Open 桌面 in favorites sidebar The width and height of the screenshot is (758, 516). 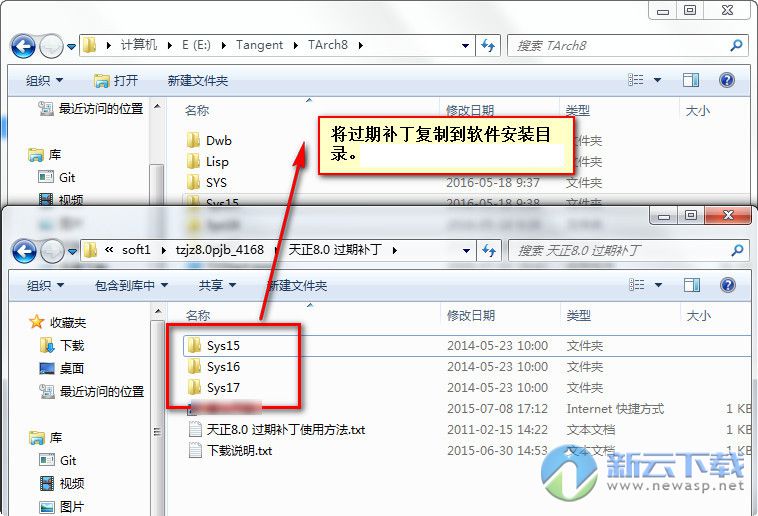click(62, 369)
